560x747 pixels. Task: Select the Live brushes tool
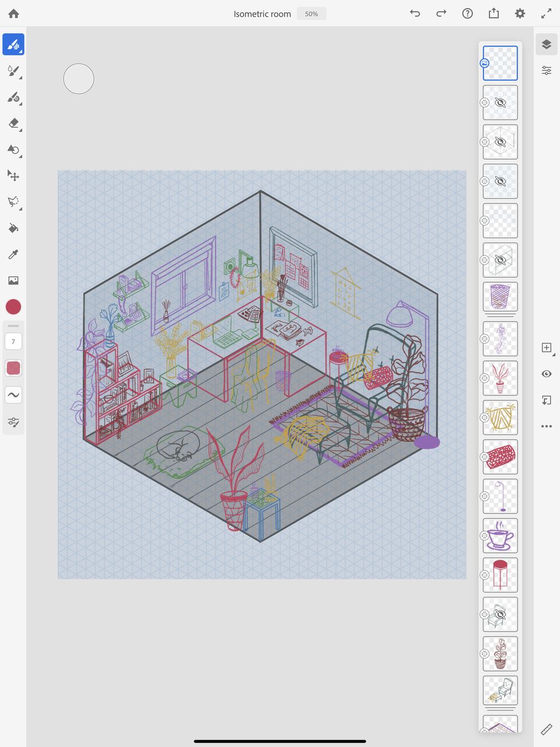13,71
